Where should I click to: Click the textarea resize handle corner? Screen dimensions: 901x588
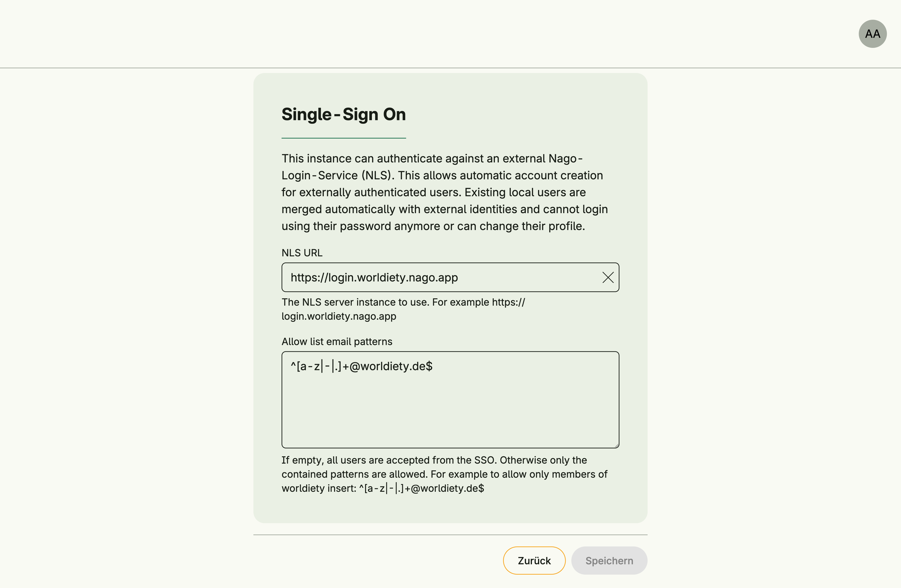point(617,446)
